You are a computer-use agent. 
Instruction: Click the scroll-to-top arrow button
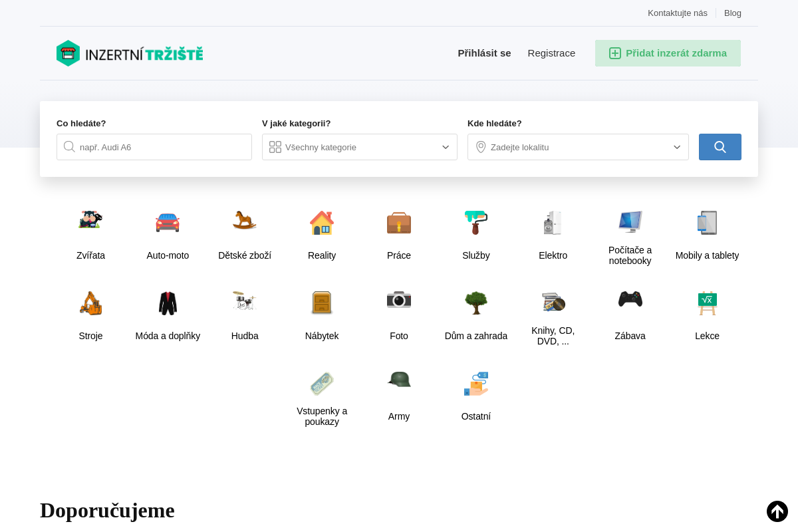click(x=777, y=511)
